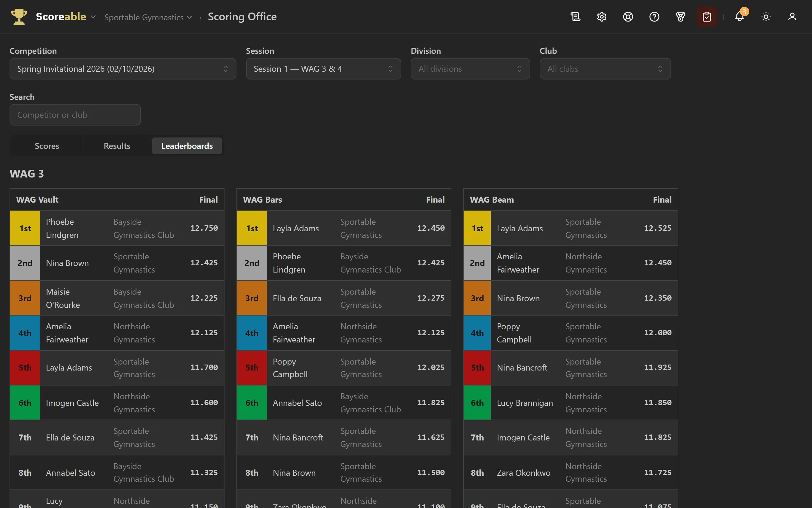This screenshot has height=508, width=812.
Task: Click the highlighted clipboard check icon
Action: pyautogui.click(x=707, y=17)
